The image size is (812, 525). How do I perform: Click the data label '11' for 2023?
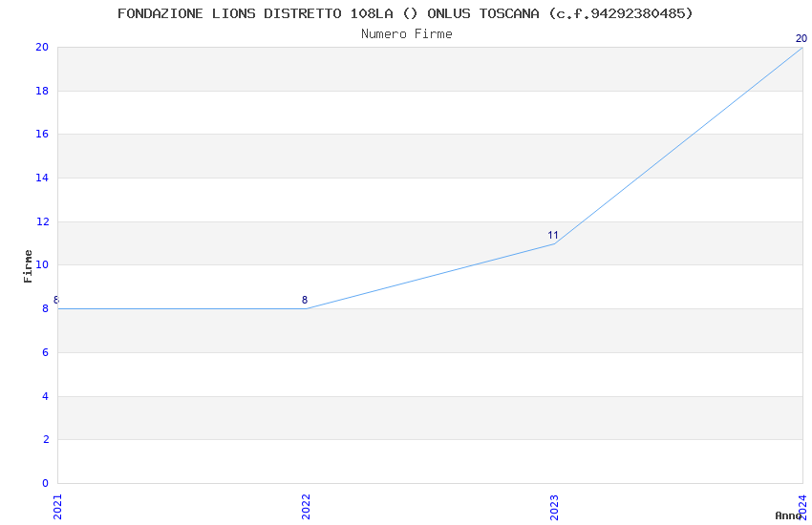pos(553,236)
